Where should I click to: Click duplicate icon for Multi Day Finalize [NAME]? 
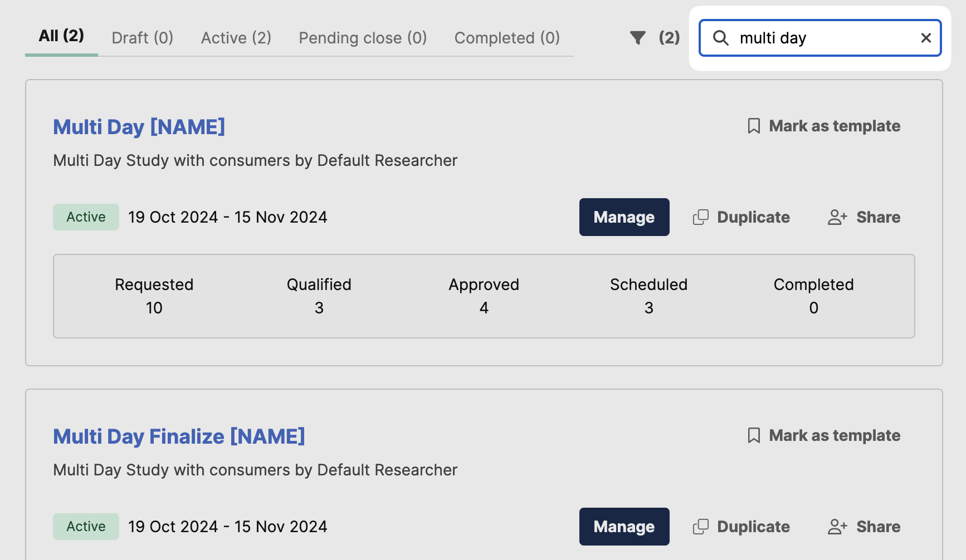(x=701, y=527)
